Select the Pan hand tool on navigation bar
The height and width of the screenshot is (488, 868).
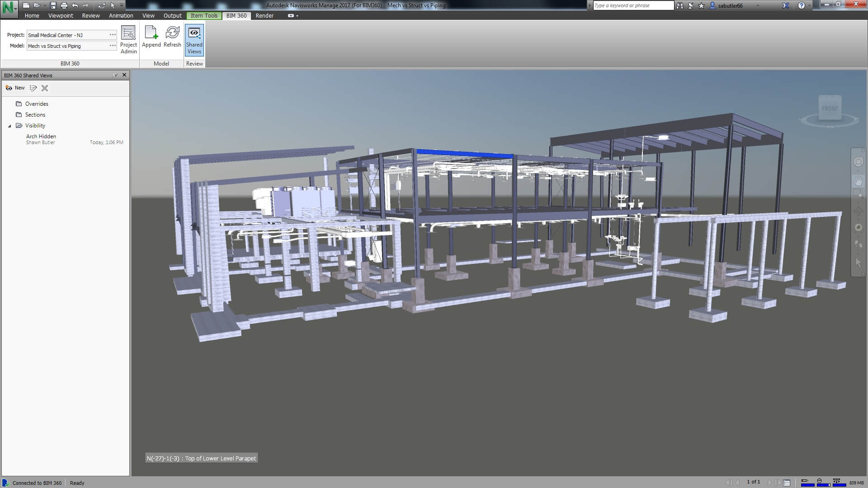pos(858,181)
